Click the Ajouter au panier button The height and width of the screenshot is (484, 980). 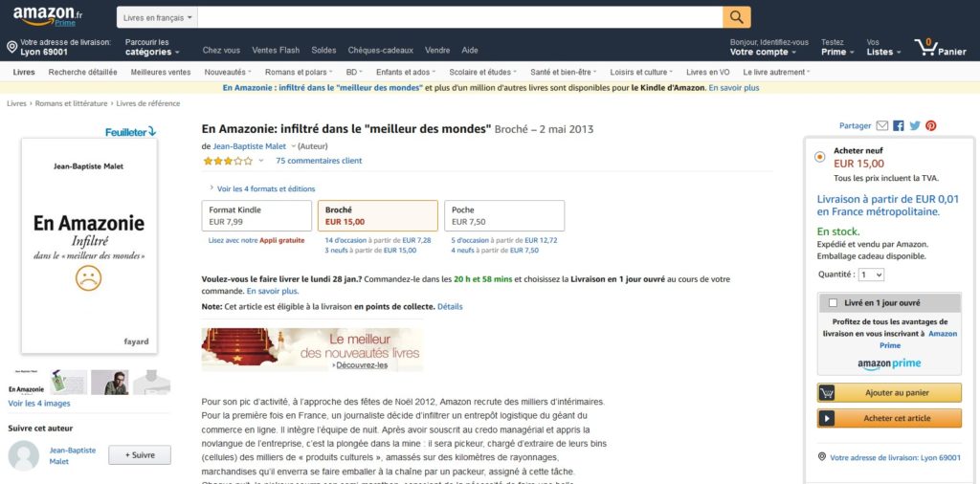[x=889, y=393]
